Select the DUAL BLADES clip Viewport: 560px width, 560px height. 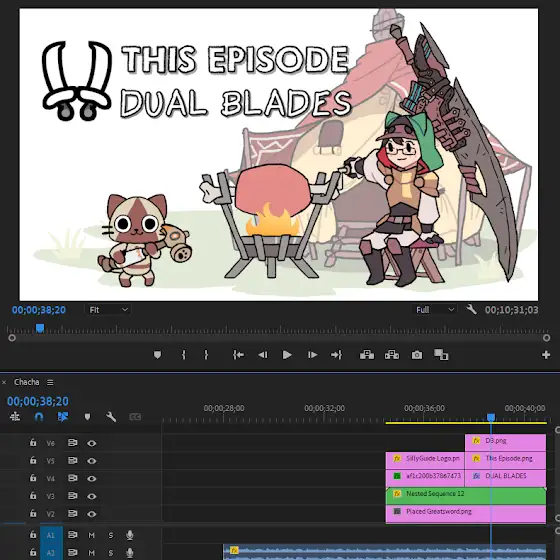tap(505, 478)
